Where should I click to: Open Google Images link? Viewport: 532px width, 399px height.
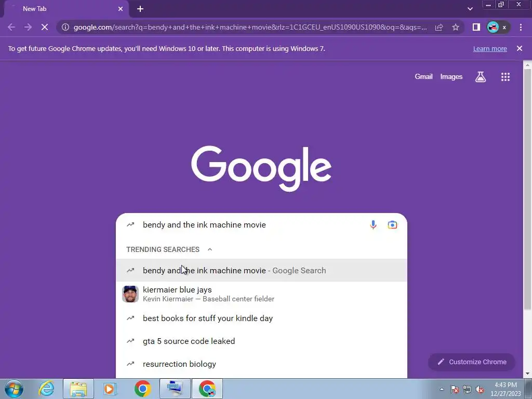coord(451,77)
